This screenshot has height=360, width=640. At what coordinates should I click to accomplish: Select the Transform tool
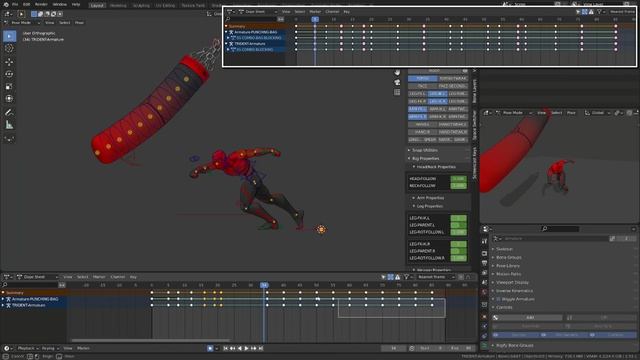(x=9, y=99)
